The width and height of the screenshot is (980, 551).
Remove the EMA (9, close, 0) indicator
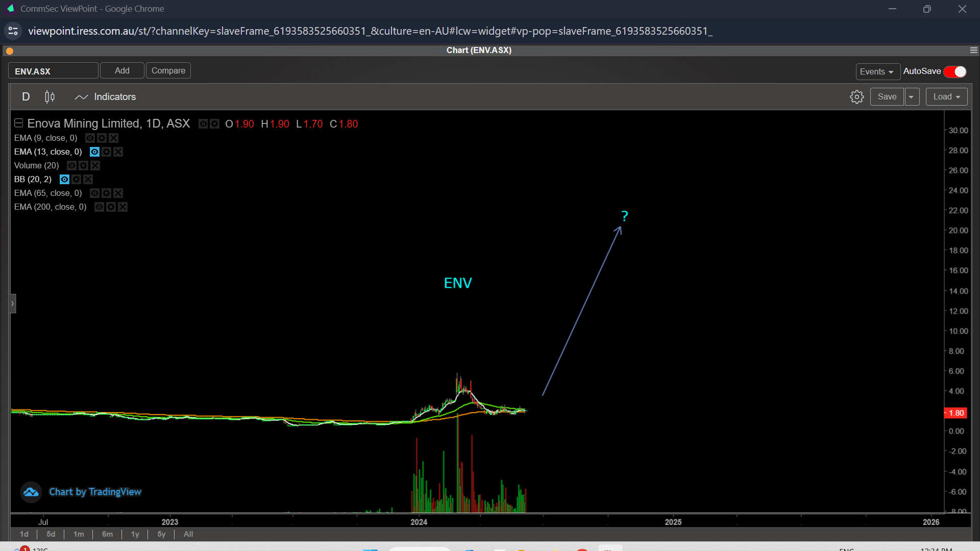(113, 138)
